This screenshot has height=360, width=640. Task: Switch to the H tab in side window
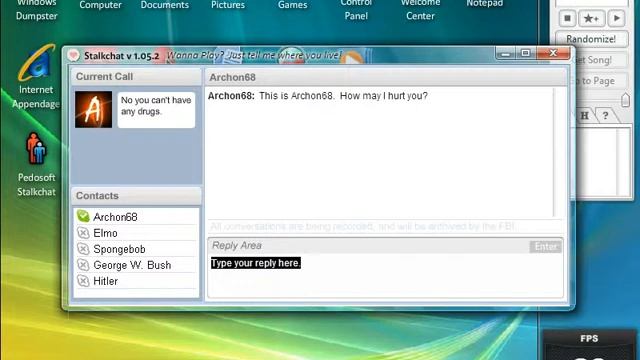[584, 116]
